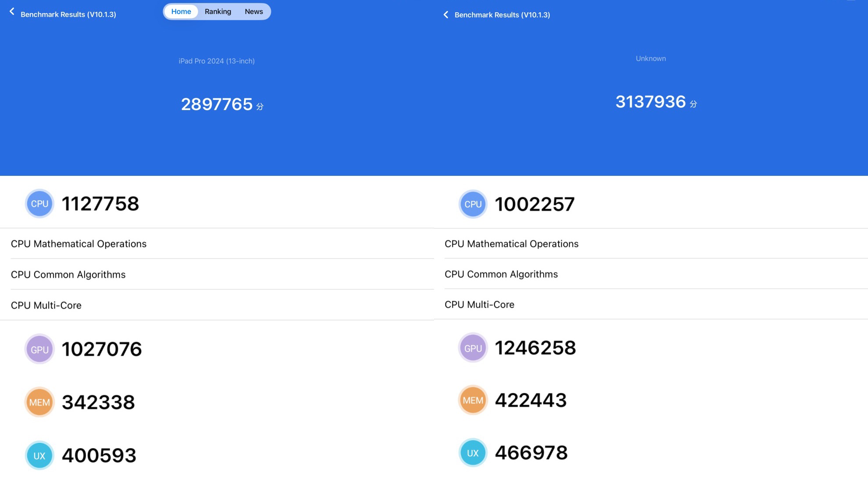Click the left teal UX badge icon
868x481 pixels.
pos(39,456)
